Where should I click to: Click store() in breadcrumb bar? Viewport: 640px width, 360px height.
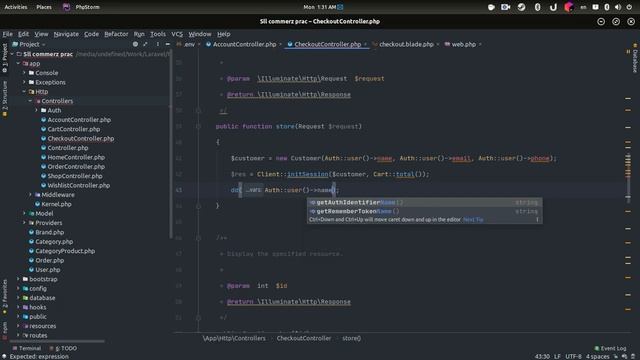pos(351,338)
